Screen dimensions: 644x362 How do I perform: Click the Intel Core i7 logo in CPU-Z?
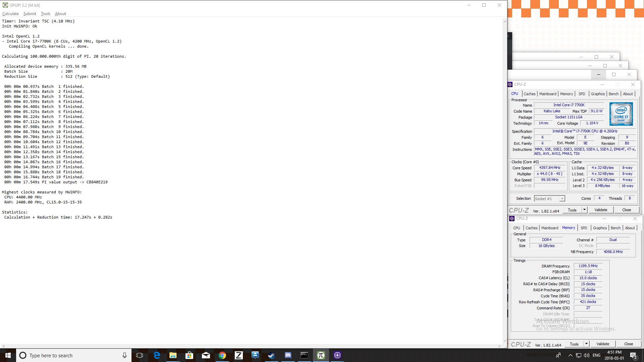point(621,114)
